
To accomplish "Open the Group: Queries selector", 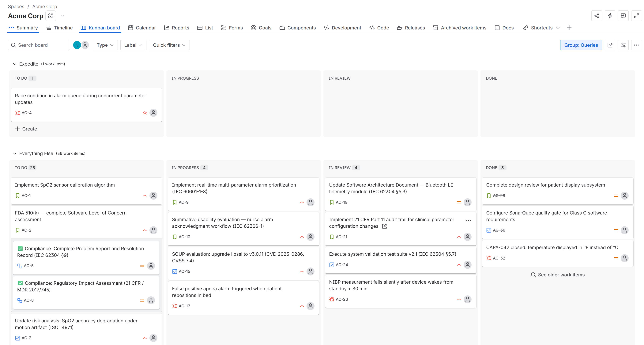I will (x=581, y=45).
